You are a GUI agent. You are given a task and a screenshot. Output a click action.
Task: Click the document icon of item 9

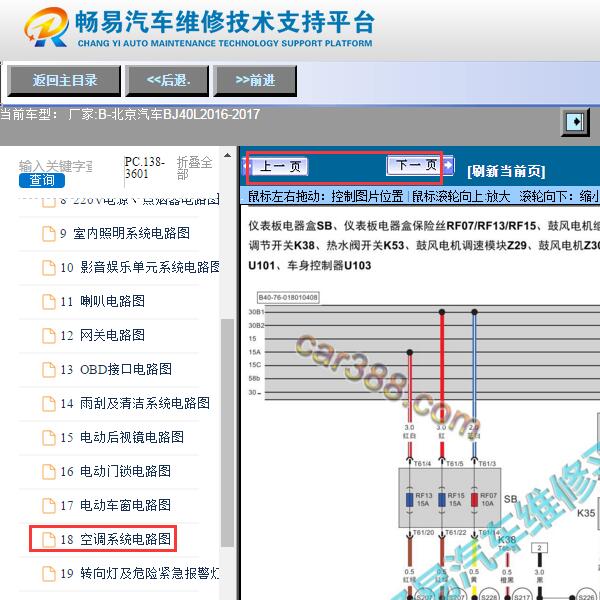point(49,233)
